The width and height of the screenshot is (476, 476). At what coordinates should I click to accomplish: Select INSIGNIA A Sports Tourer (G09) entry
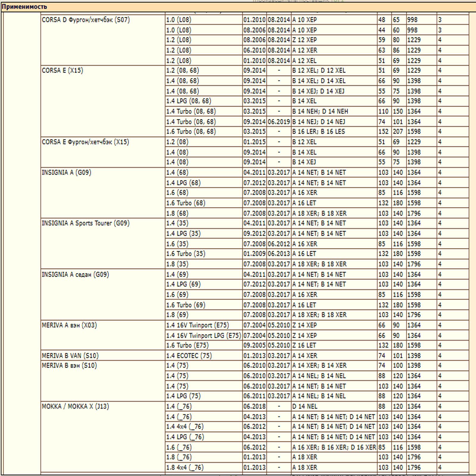coord(86,223)
